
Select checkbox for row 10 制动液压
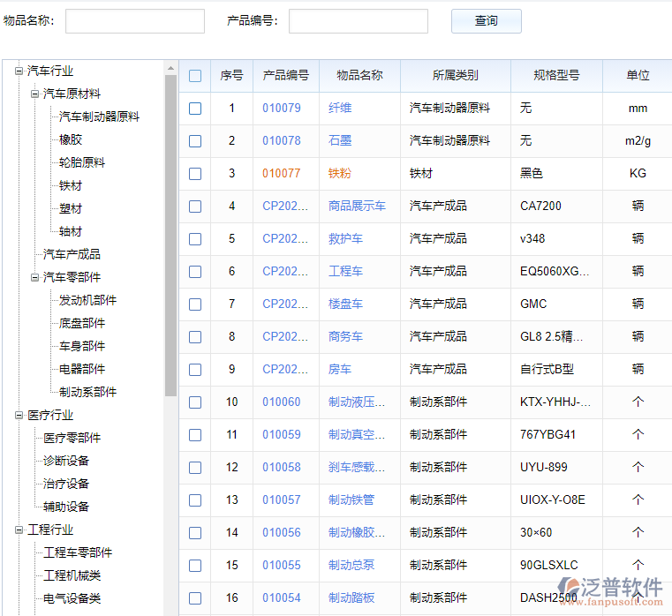coord(195,402)
